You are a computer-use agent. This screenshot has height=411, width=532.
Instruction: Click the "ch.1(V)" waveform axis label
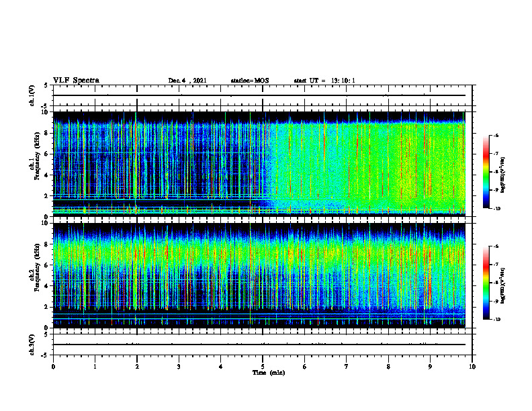32,95
